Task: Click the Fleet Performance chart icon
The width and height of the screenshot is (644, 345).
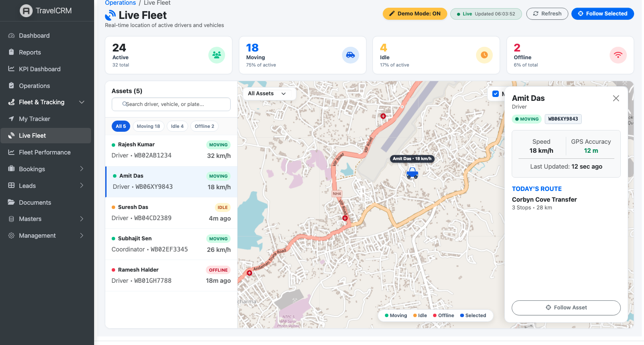Action: (x=12, y=152)
